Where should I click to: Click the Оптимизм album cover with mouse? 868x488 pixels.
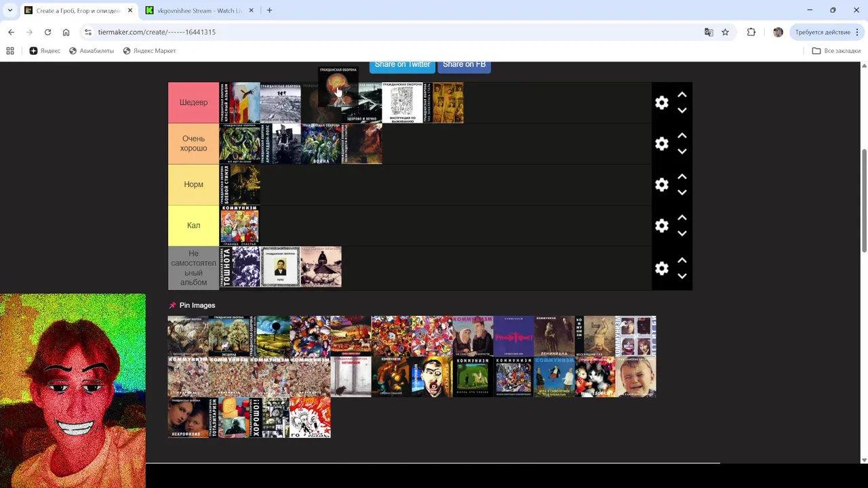(351, 377)
